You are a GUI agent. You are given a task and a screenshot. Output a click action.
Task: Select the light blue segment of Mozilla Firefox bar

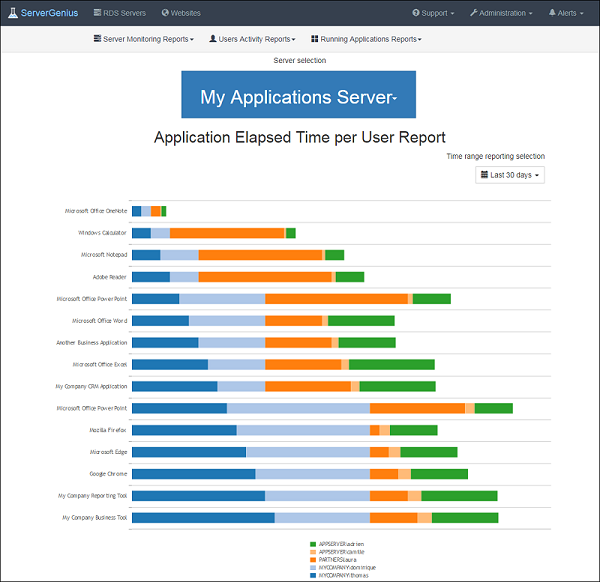pyautogui.click(x=303, y=430)
